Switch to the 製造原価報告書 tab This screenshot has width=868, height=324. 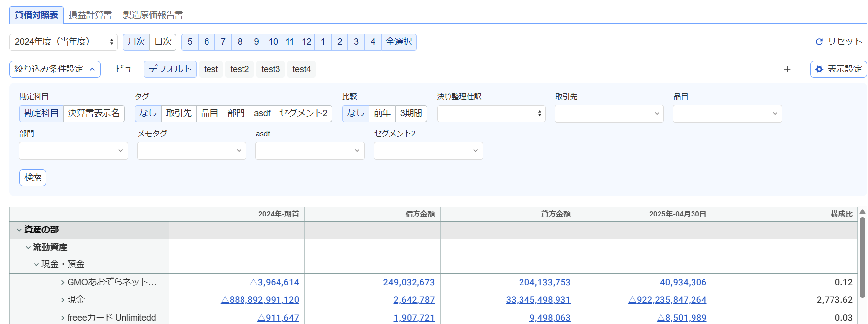153,15
